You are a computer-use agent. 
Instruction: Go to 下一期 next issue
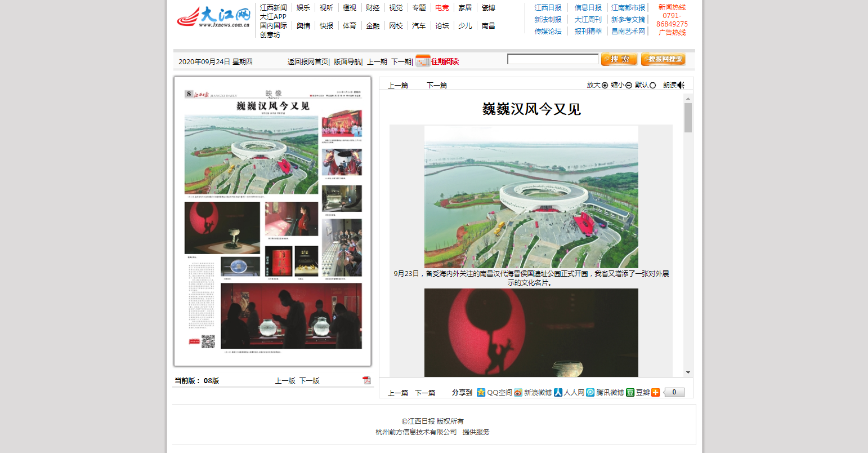pyautogui.click(x=401, y=62)
